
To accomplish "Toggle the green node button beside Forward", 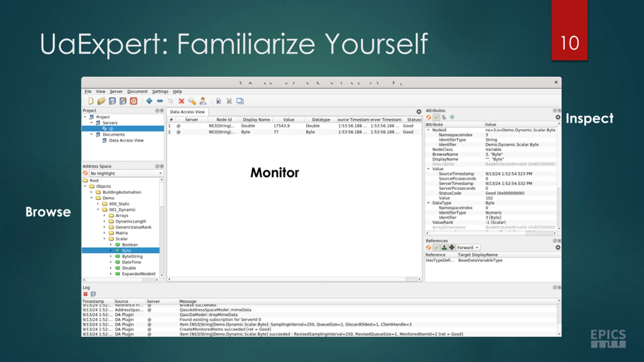I will 452,248.
